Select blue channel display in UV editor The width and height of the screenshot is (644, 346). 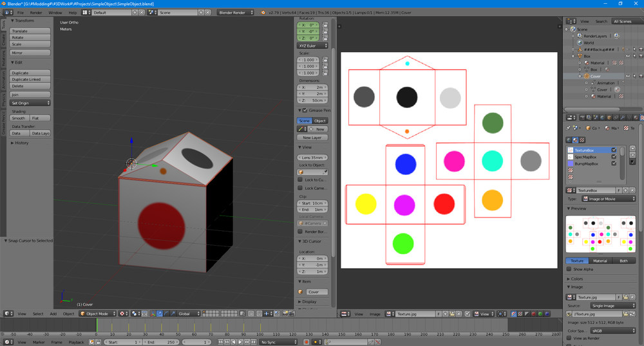pos(547,314)
